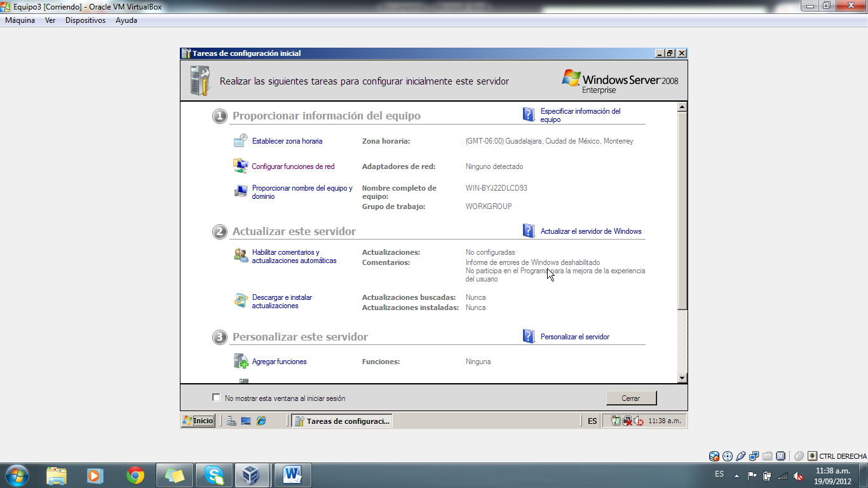The image size is (868, 488).
Task: Open the Máquina menu
Action: tap(20, 20)
